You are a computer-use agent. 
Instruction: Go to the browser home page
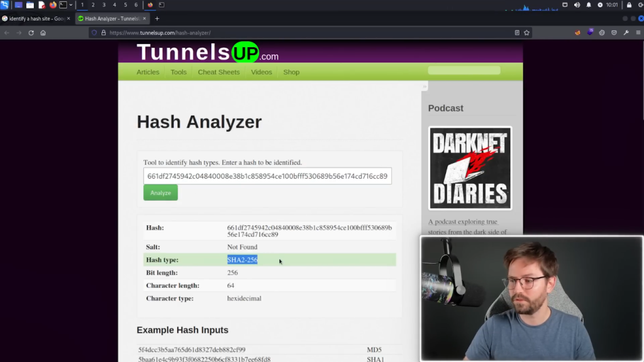tap(43, 33)
